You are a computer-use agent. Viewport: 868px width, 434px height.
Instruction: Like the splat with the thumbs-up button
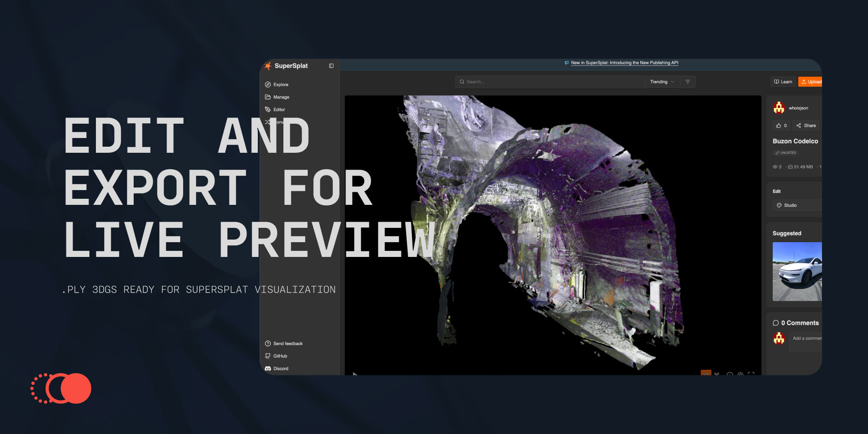[x=782, y=125]
